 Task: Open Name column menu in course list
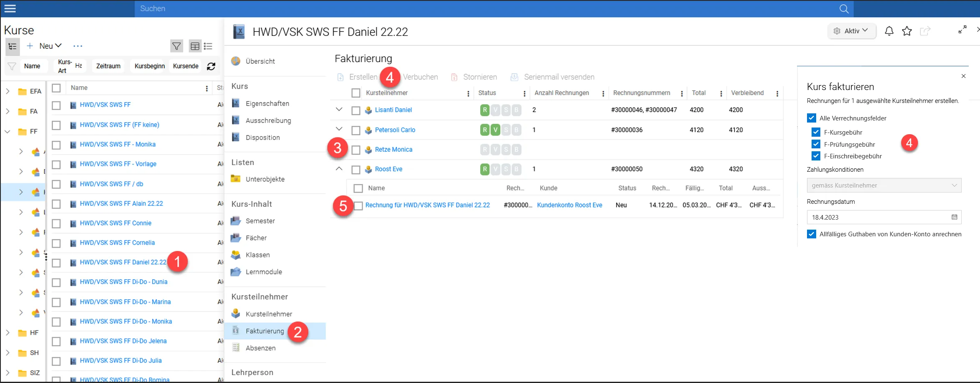[x=207, y=88]
